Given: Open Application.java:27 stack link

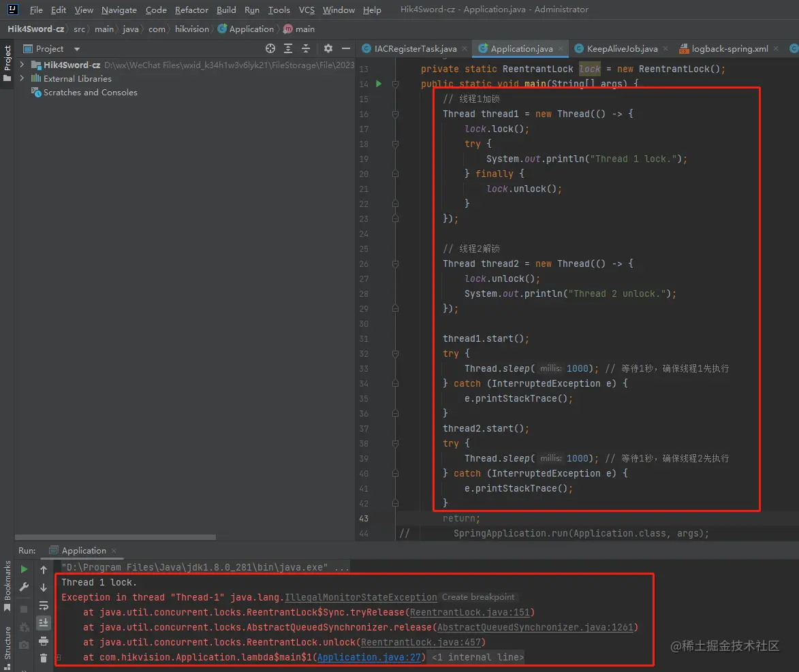Looking at the screenshot, I should pos(369,657).
